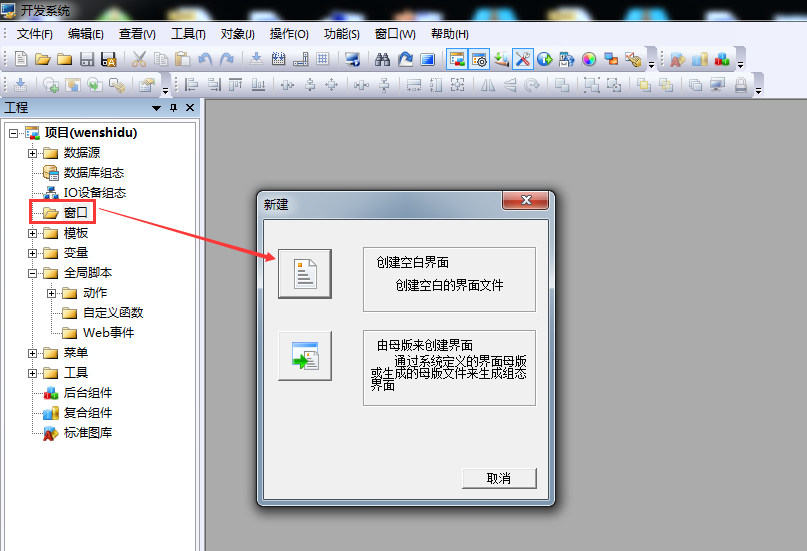
Task: Toggle the 工程 panel pin
Action: click(x=173, y=108)
